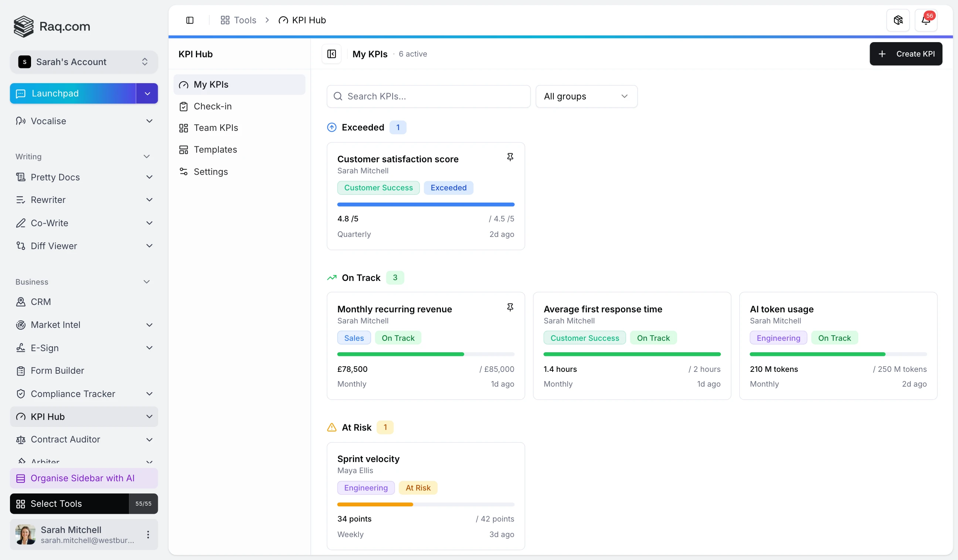
Task: Pin the Monthly recurring revenue KPI
Action: 510,307
